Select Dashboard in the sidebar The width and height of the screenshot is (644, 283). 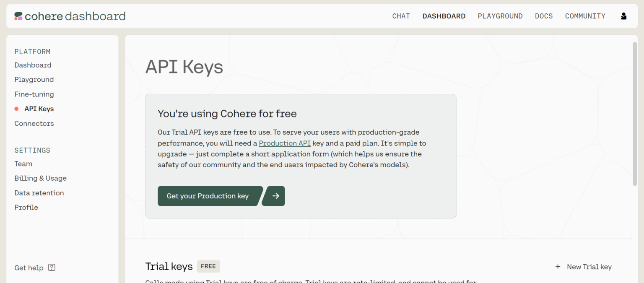click(x=33, y=65)
